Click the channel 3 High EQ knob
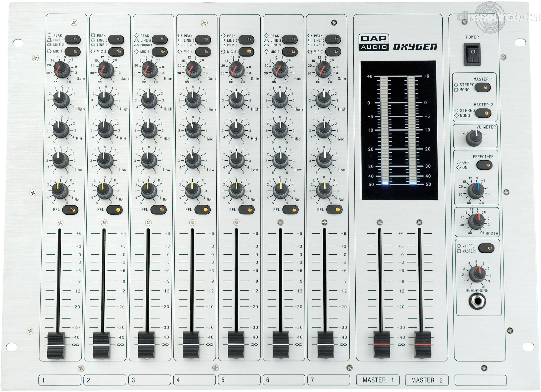 pos(149,100)
